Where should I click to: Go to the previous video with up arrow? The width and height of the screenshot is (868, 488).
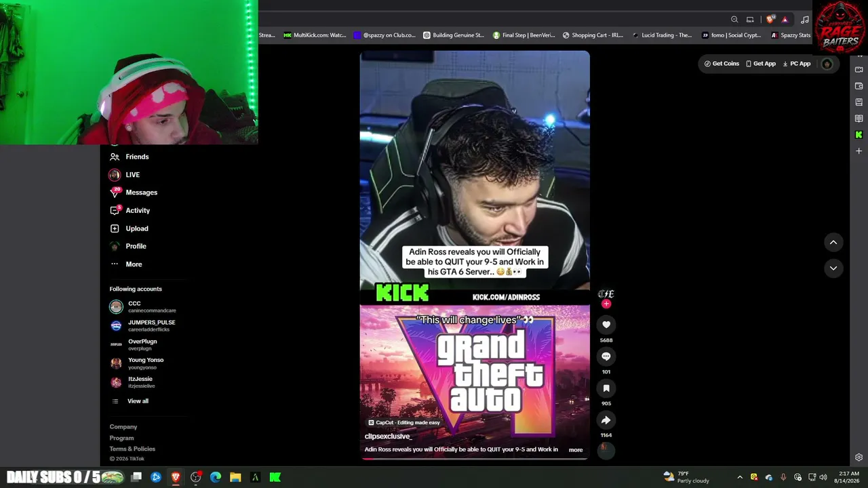833,243
